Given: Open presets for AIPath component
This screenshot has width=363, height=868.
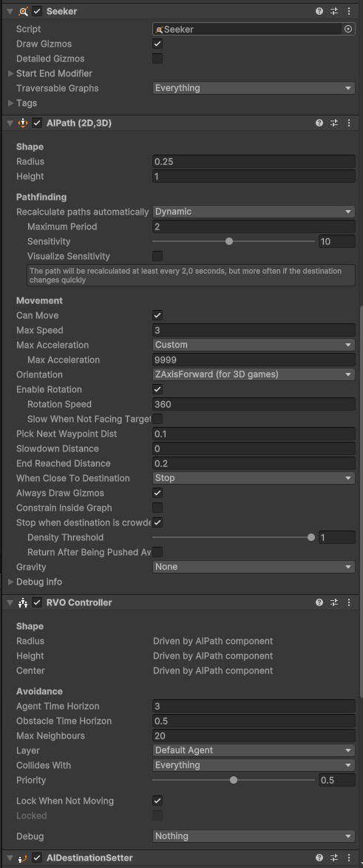Looking at the screenshot, I should coord(334,123).
